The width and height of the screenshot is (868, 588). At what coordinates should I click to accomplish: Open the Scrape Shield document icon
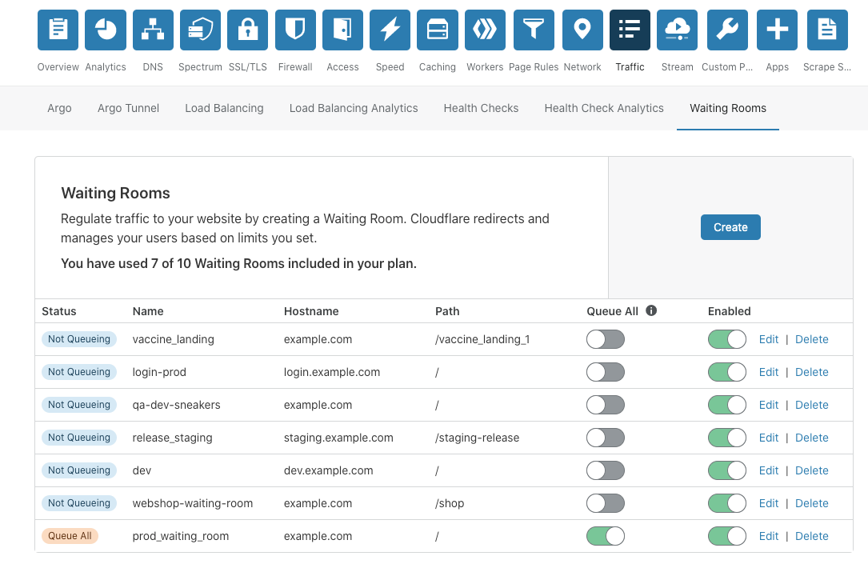point(827,30)
